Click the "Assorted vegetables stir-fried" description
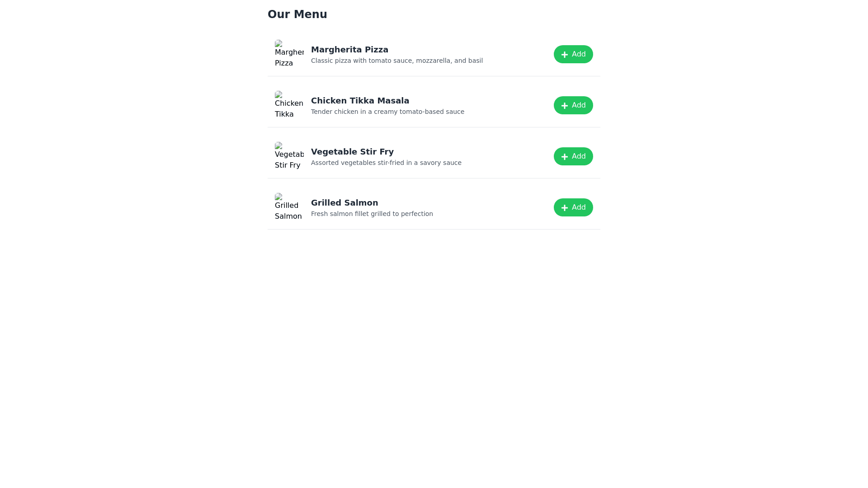 coord(386,163)
